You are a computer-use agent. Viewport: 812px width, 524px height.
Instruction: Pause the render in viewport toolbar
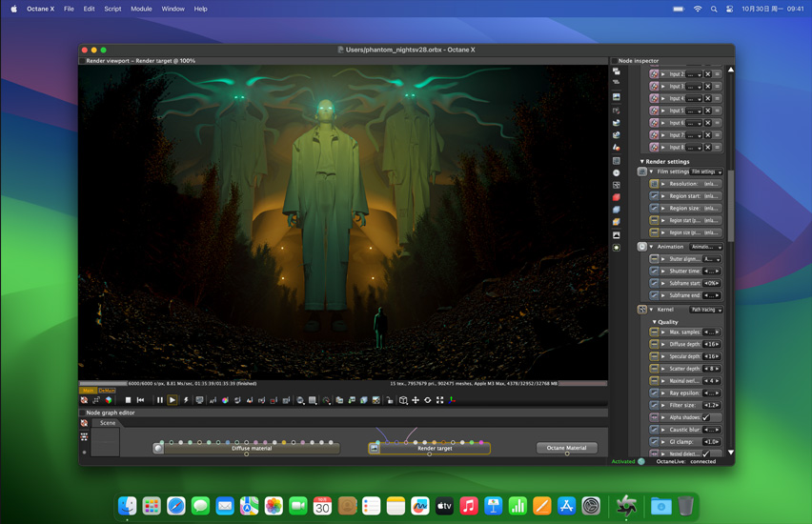pyautogui.click(x=160, y=400)
